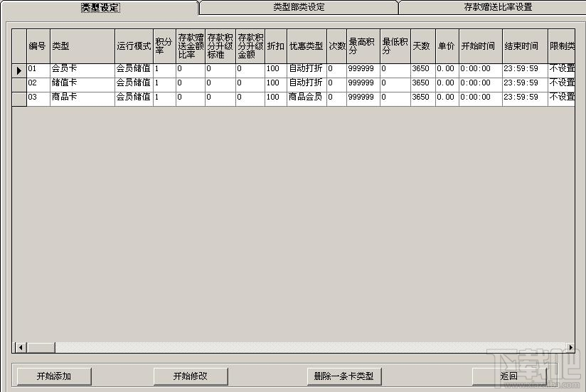Image resolution: width=586 pixels, height=392 pixels.
Task: Click 自动打折 in the 储值卡 row
Action: click(307, 83)
